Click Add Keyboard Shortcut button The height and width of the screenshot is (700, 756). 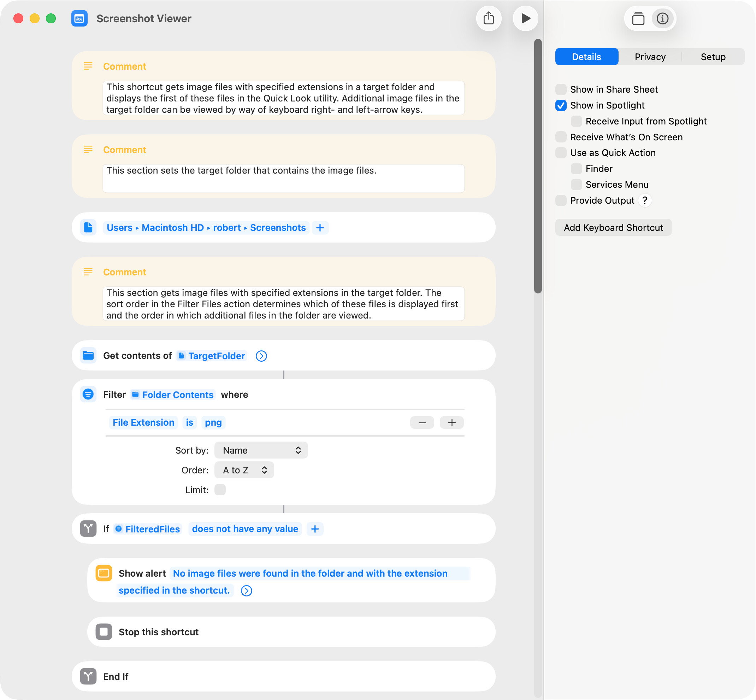click(613, 228)
